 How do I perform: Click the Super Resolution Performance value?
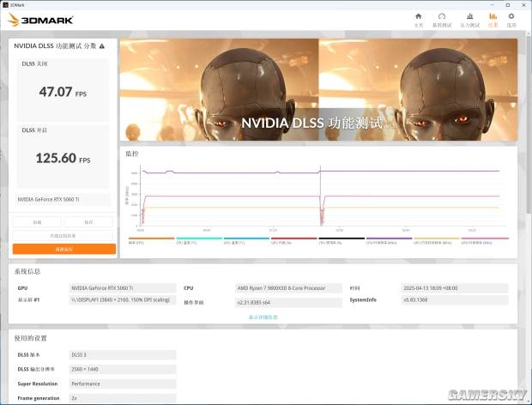click(122, 384)
